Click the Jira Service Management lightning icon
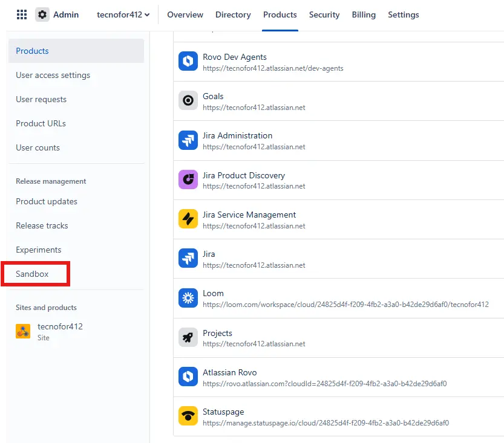 [x=188, y=219]
